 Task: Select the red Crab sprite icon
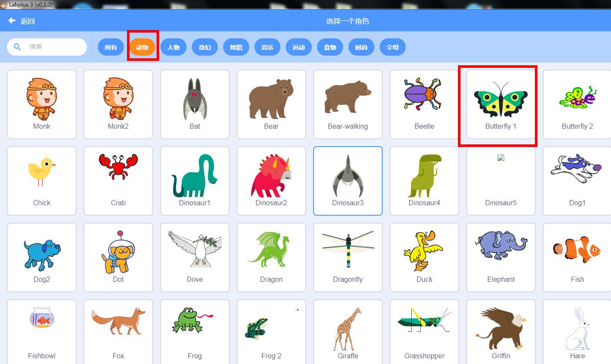[118, 167]
